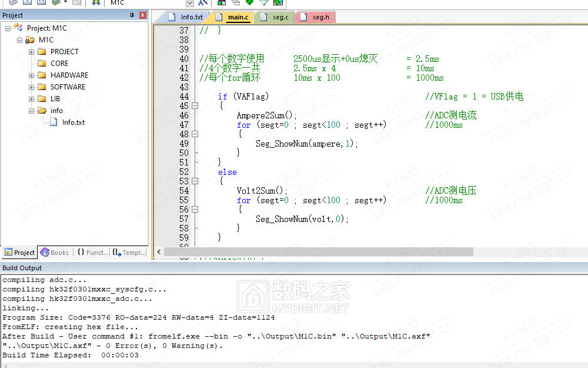
Task: Switch to the seg.c editor tab
Action: click(x=275, y=17)
